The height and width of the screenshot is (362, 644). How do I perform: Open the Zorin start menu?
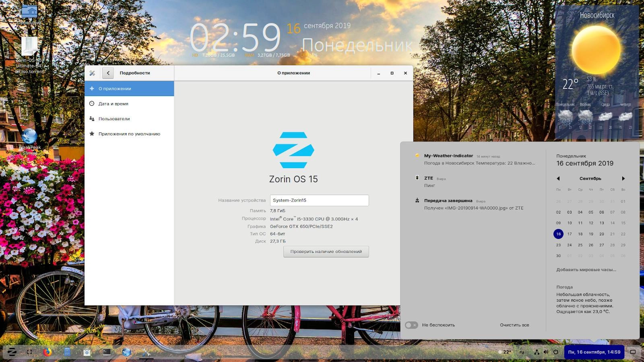click(x=12, y=352)
